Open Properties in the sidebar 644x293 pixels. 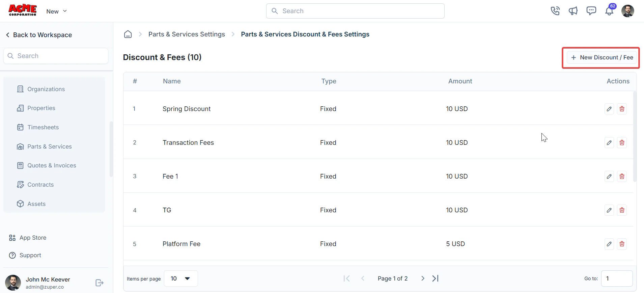(36, 108)
